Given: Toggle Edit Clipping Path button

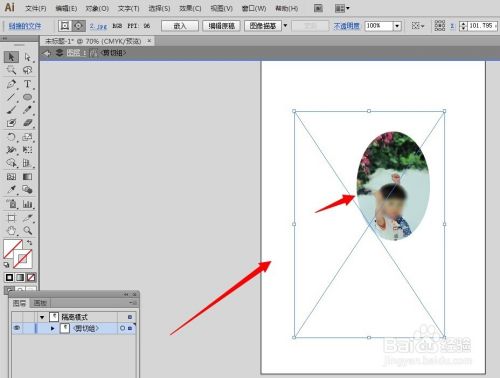Looking at the screenshot, I should point(65,26).
